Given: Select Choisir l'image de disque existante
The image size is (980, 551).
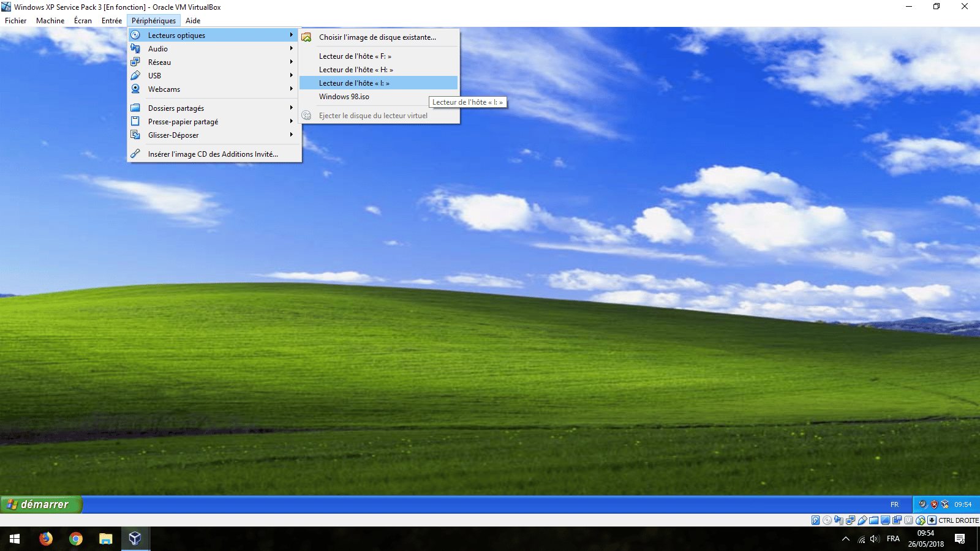Looking at the screenshot, I should [x=379, y=37].
